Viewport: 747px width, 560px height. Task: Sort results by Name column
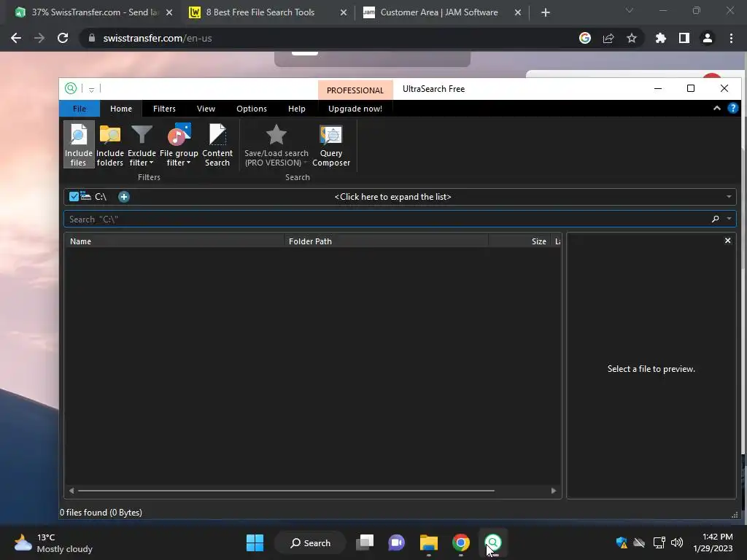174,241
